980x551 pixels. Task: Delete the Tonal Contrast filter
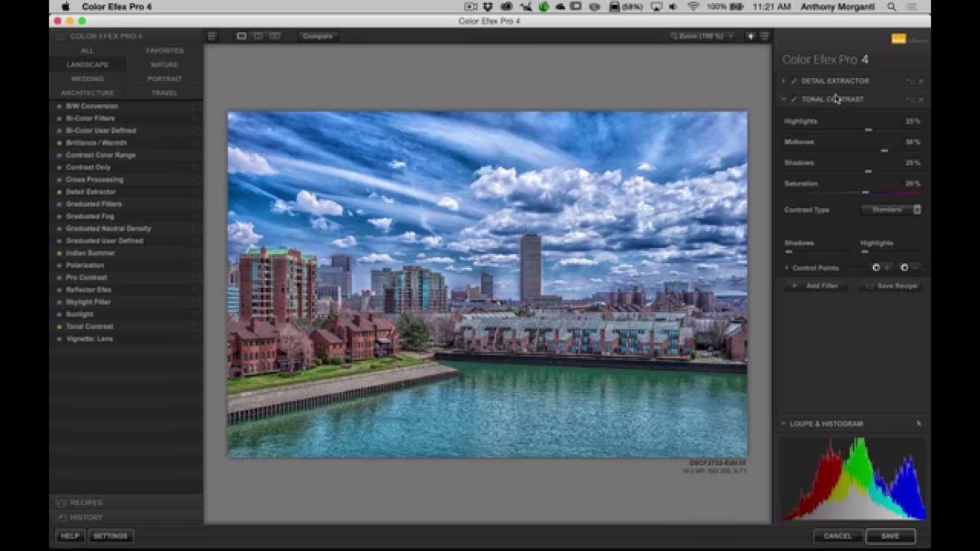921,99
